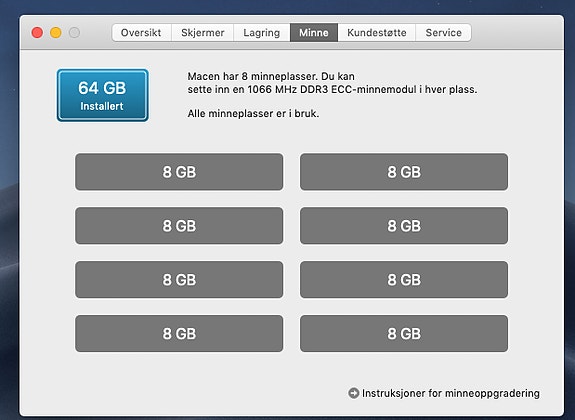The image size is (575, 420).
Task: Open the Kundestøtte tab
Action: tap(377, 33)
